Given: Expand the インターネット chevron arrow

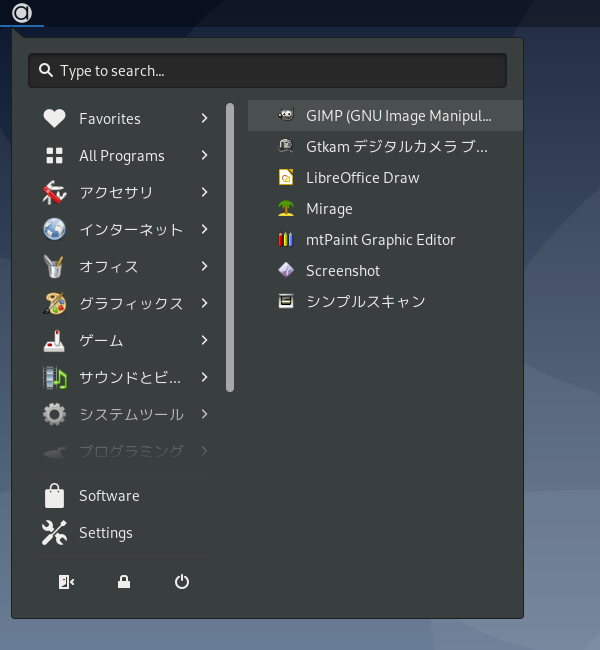Looking at the screenshot, I should point(204,229).
